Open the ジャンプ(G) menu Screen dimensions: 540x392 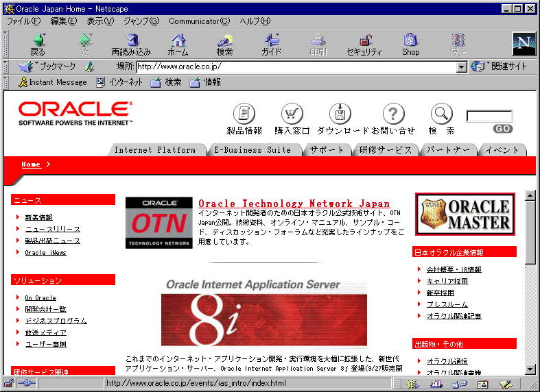coord(141,21)
